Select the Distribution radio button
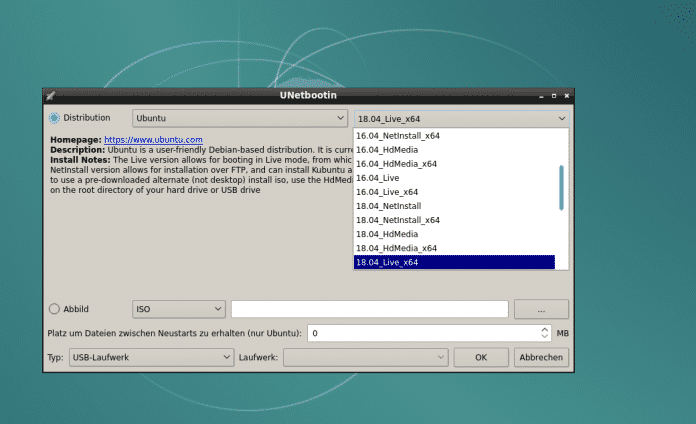Screen dimensions: 696x424 tap(54, 118)
